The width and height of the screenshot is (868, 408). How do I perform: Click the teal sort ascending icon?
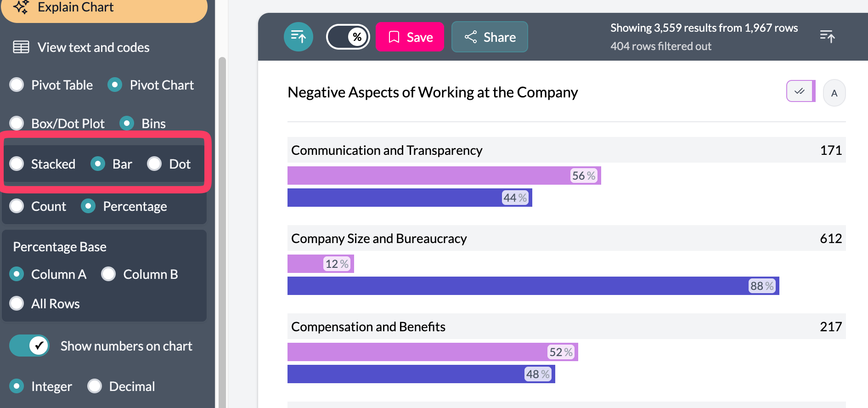[298, 37]
